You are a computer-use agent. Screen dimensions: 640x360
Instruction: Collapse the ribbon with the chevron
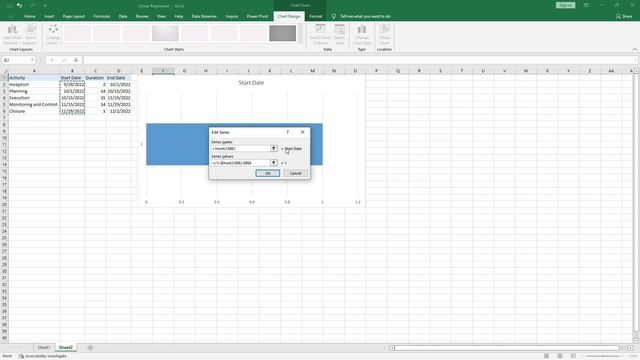click(635, 49)
